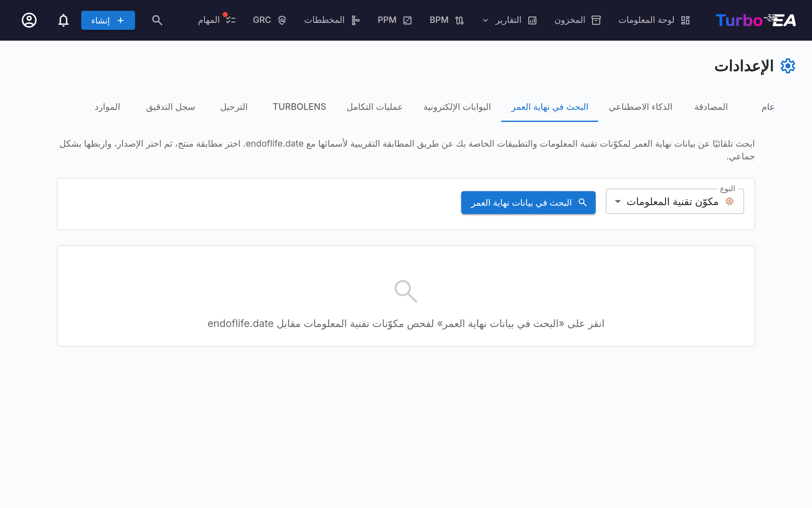Viewport: 812px width, 508px height.
Task: Click the TurboEA logo
Action: [x=756, y=20]
